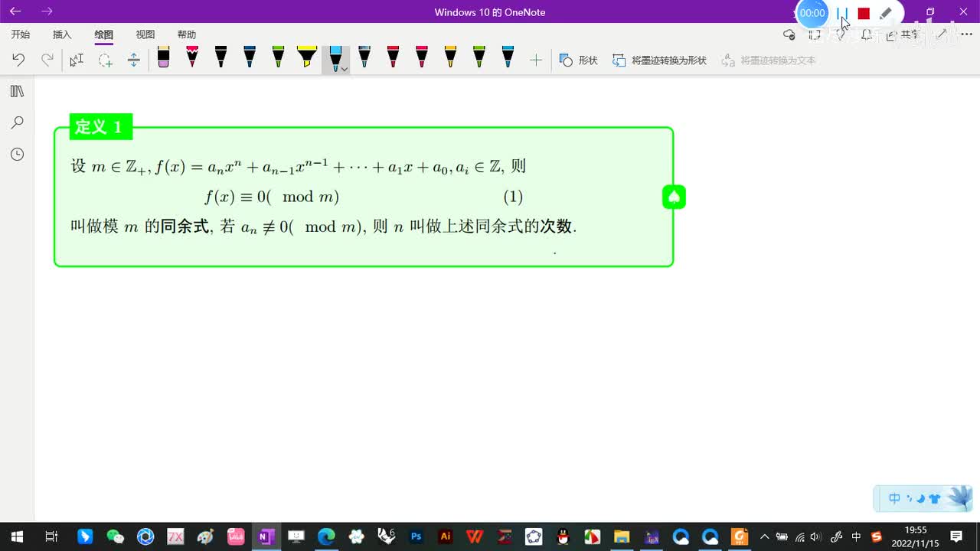Redo the last undone action
This screenshot has height=551, width=980.
[x=47, y=60]
